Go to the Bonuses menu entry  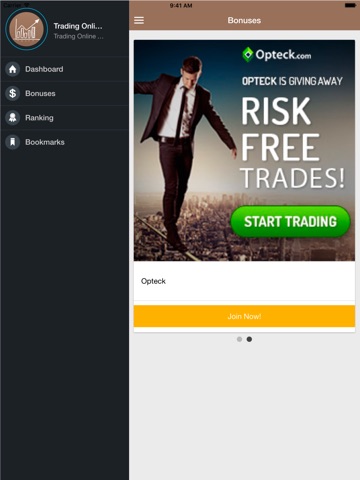point(65,93)
